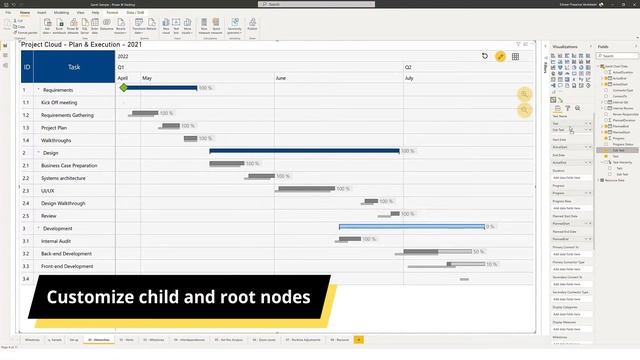Expand the Resource Data table in Fields
Image resolution: width=640 pixels, height=360 pixels.
pyautogui.click(x=599, y=180)
